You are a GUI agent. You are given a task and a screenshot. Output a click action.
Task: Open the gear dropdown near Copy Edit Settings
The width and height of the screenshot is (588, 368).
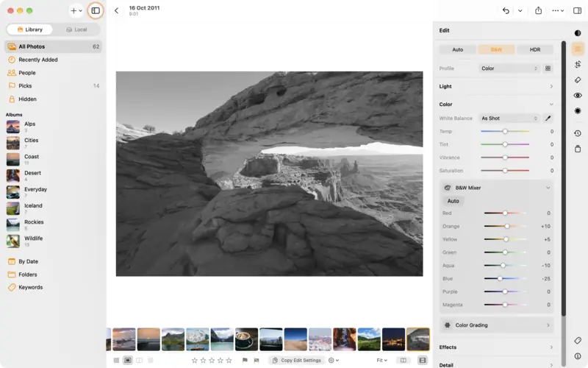[x=334, y=361]
